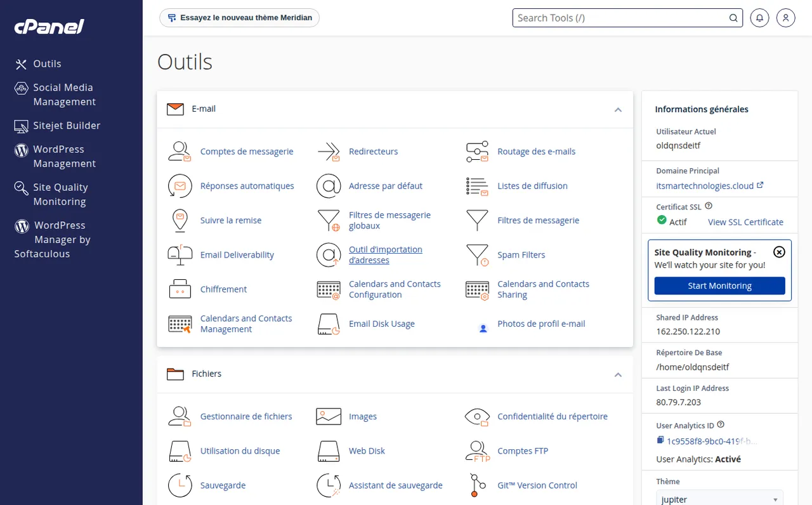Click Filtres de messagerie globaux icon
812x505 pixels.
coord(329,220)
